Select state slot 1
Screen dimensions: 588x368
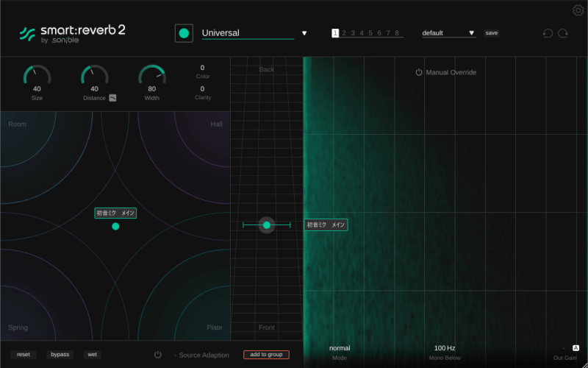tap(335, 33)
